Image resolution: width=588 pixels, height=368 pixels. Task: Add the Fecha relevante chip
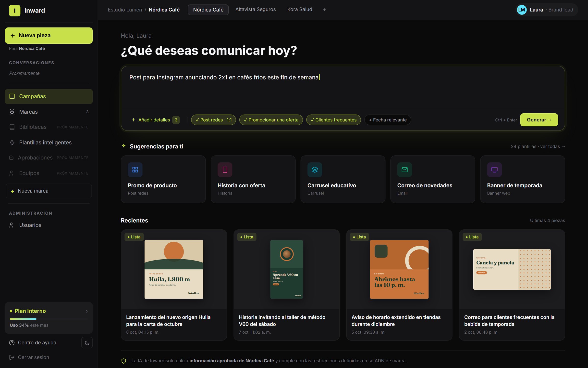point(388,120)
